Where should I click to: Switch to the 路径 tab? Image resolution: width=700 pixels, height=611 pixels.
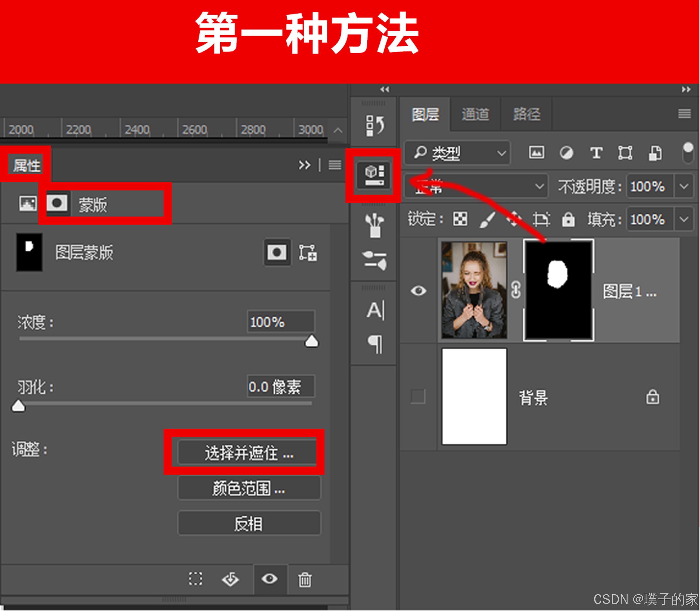527,114
